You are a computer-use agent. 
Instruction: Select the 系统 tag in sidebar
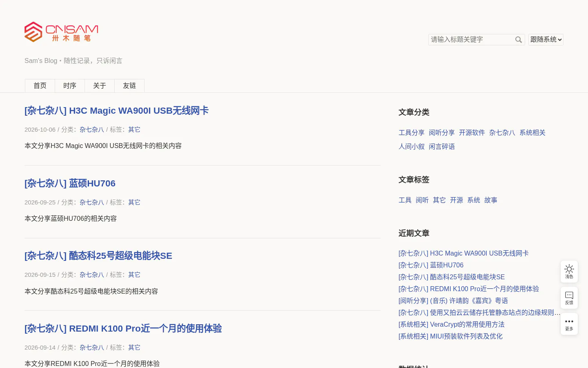coord(474,200)
